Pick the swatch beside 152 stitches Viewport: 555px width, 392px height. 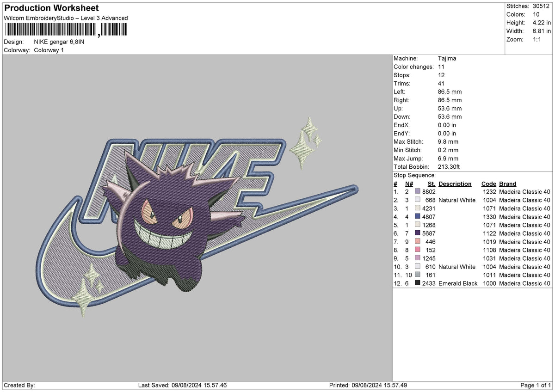click(418, 250)
